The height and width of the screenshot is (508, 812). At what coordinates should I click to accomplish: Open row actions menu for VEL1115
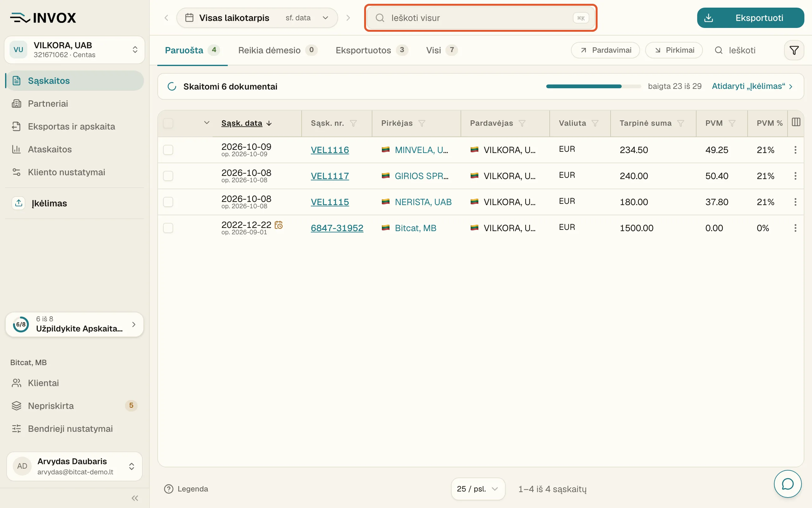coord(795,202)
